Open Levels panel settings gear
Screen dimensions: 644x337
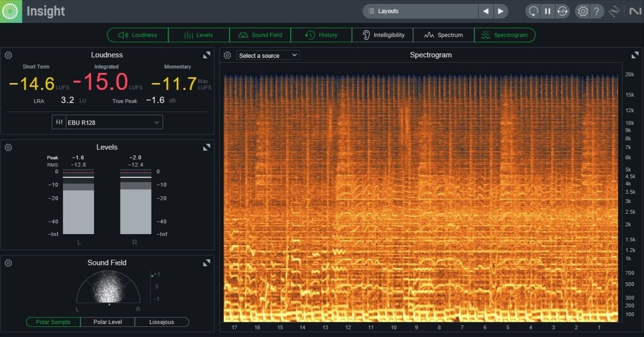point(8,147)
